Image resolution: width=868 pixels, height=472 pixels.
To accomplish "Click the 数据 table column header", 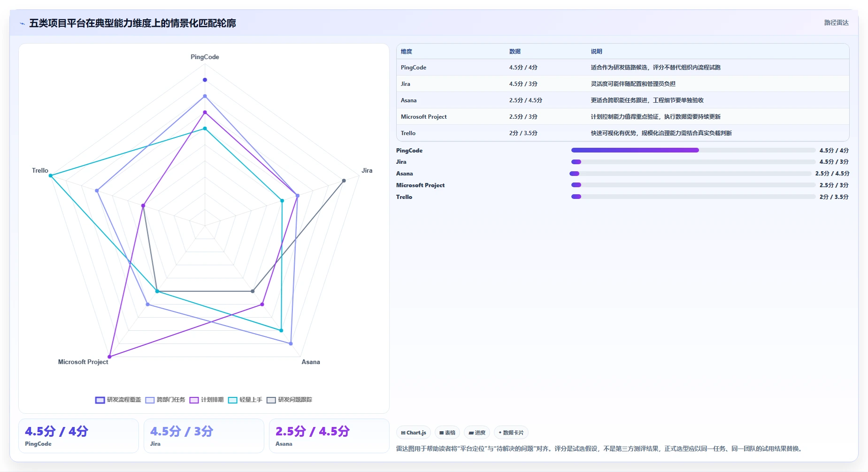I will [x=515, y=52].
